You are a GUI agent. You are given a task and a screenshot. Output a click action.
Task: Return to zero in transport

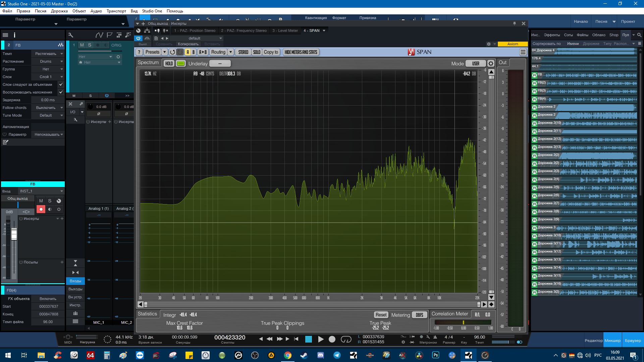pyautogui.click(x=296, y=339)
